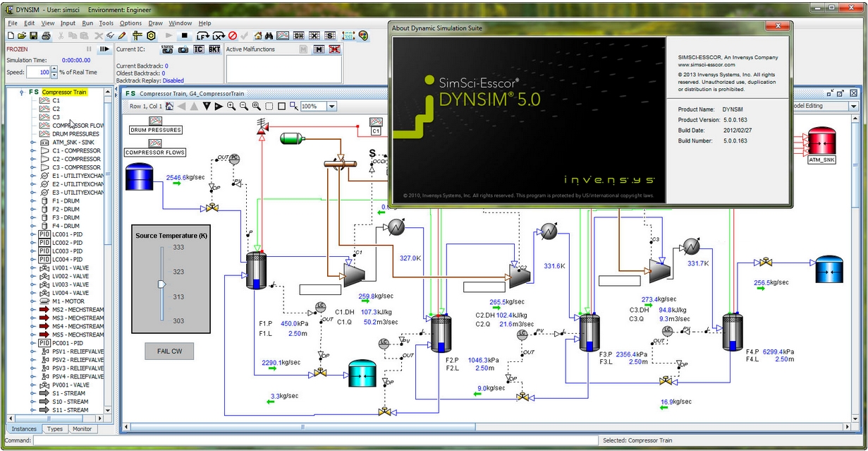Adjust the Source Temperature slider handle
The image size is (868, 451).
point(161,284)
